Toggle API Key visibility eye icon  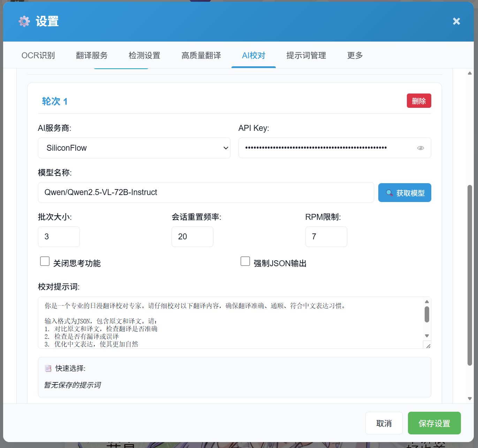tap(420, 148)
